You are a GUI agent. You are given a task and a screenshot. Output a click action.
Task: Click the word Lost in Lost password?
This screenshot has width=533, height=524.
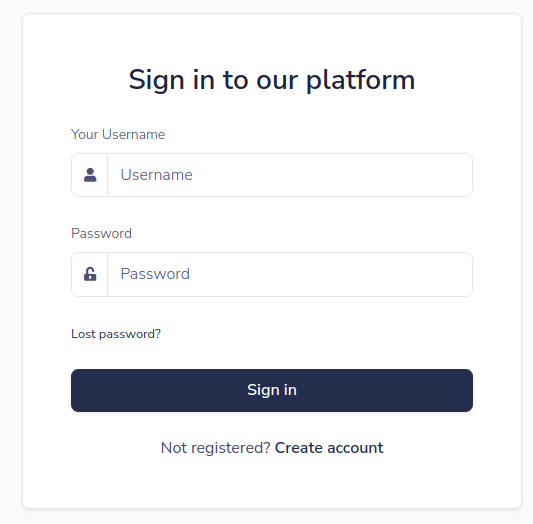coord(83,334)
